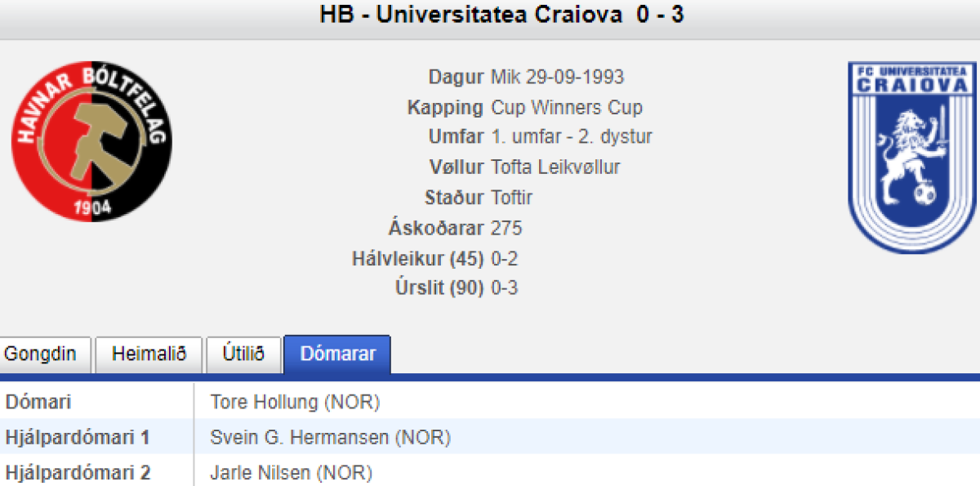
Task: Select assistant Svein G. Hermansen (NOR)
Action: click(330, 438)
